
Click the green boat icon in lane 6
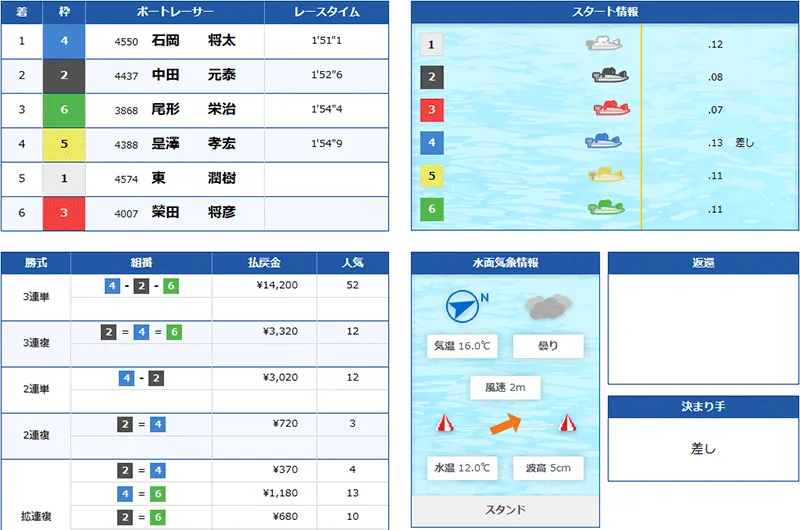(606, 207)
